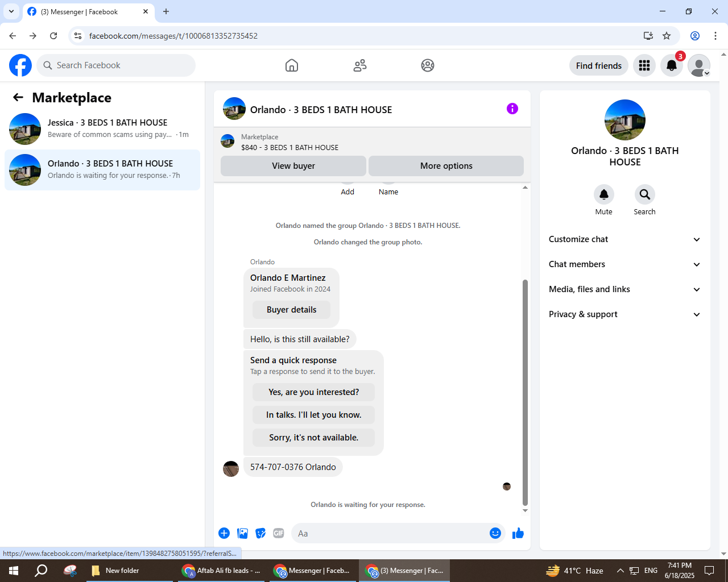Send quick response 'In talks. I'll let you know.'
This screenshot has width=728, height=582.
tap(314, 415)
